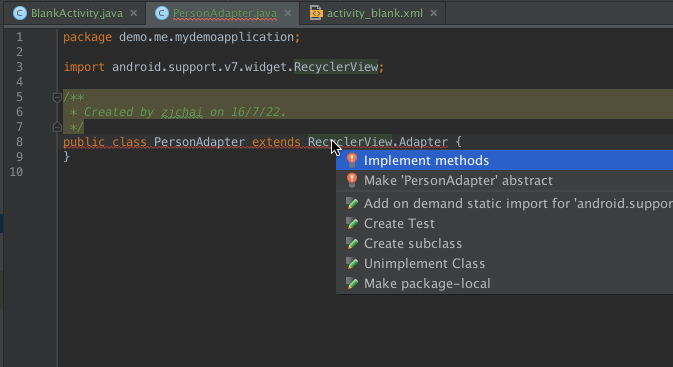
Task: Open the activity_blank.xml tab
Action: pos(375,13)
